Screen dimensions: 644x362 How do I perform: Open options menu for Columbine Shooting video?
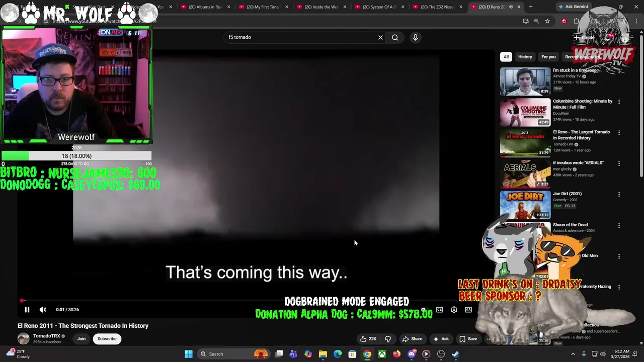click(x=619, y=102)
